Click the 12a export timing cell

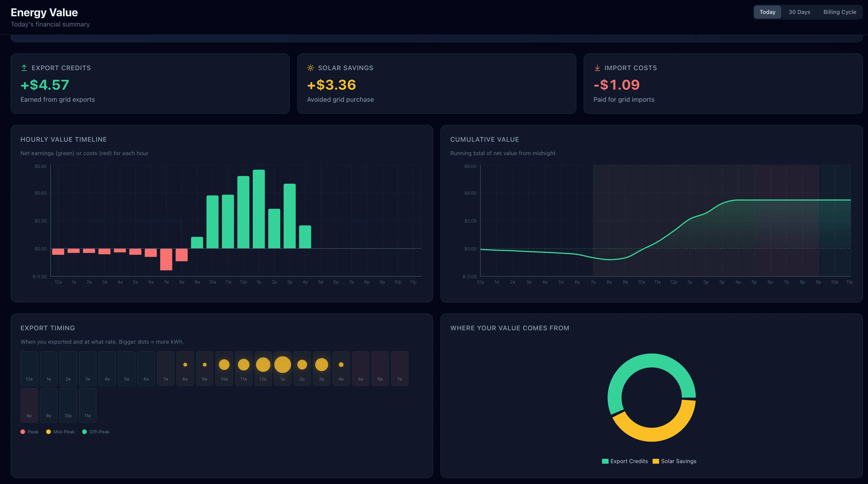pos(29,368)
